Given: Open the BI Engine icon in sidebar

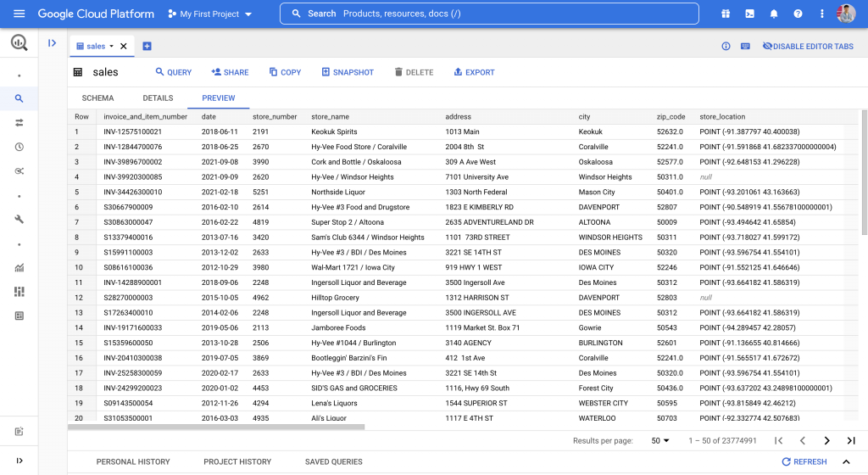Looking at the screenshot, I should pyautogui.click(x=19, y=316).
